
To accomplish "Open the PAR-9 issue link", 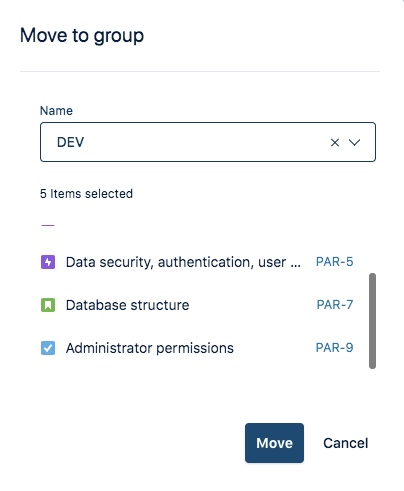I will [x=334, y=348].
